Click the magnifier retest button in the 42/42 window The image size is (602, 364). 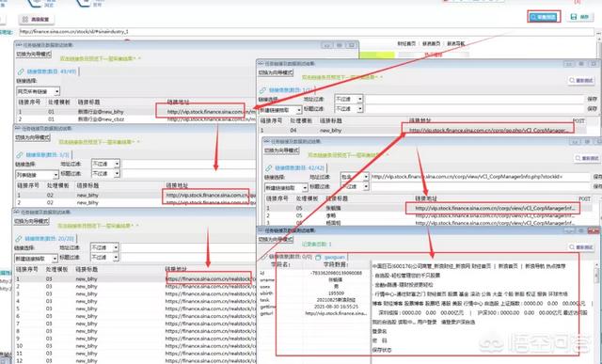(587, 158)
